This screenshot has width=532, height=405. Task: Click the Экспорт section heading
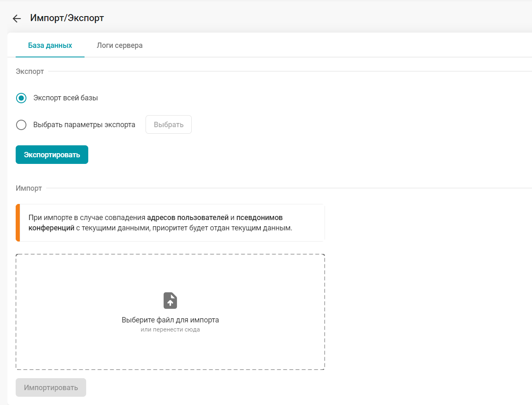(30, 71)
